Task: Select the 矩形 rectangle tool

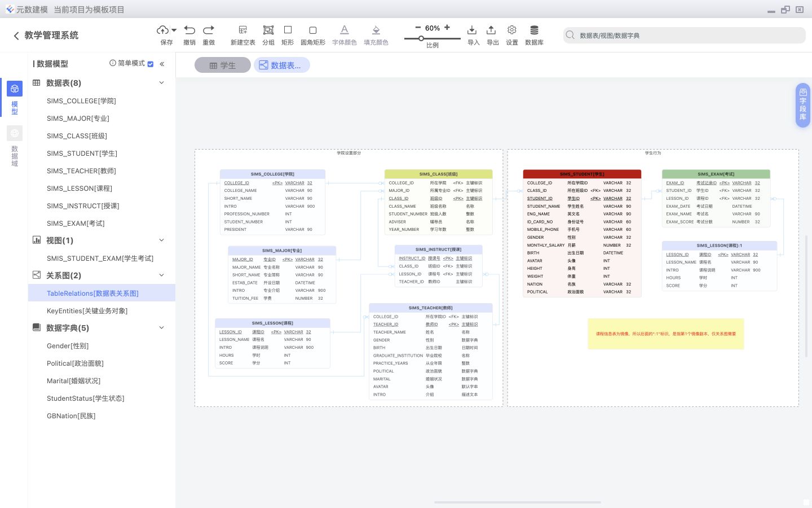Action: click(288, 34)
